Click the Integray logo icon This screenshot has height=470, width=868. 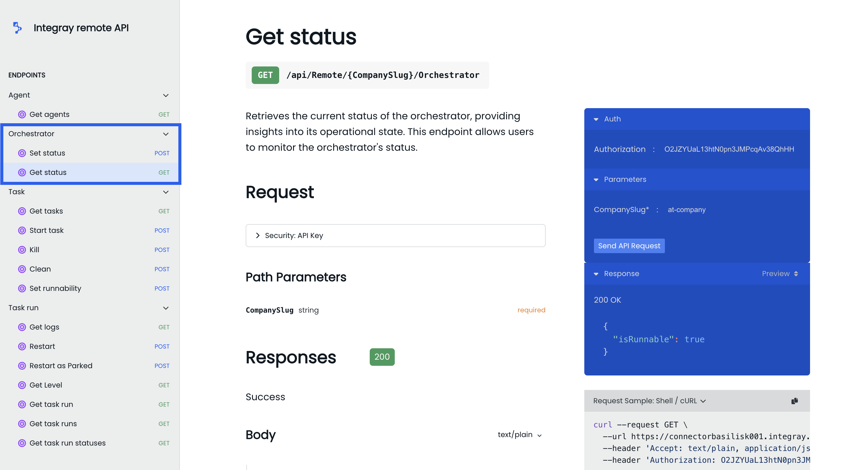tap(17, 28)
